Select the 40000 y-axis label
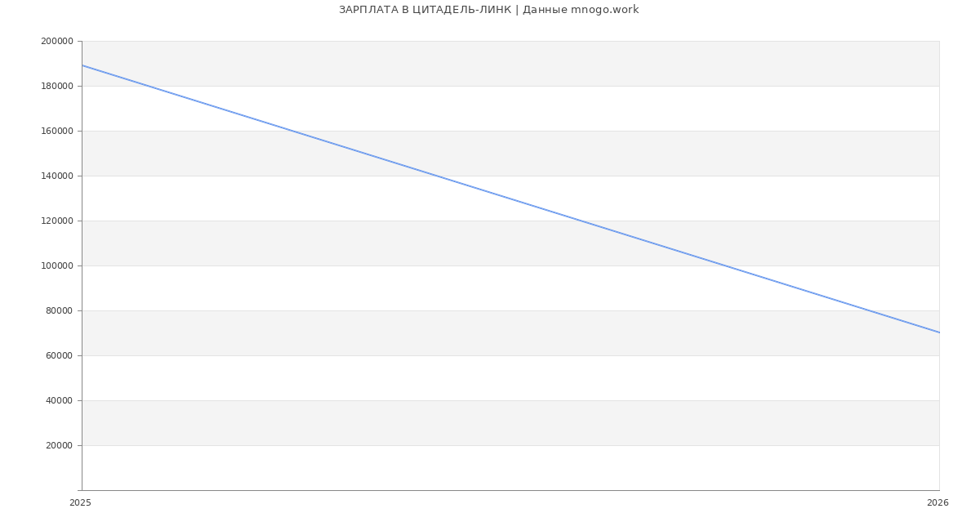 pyautogui.click(x=59, y=401)
